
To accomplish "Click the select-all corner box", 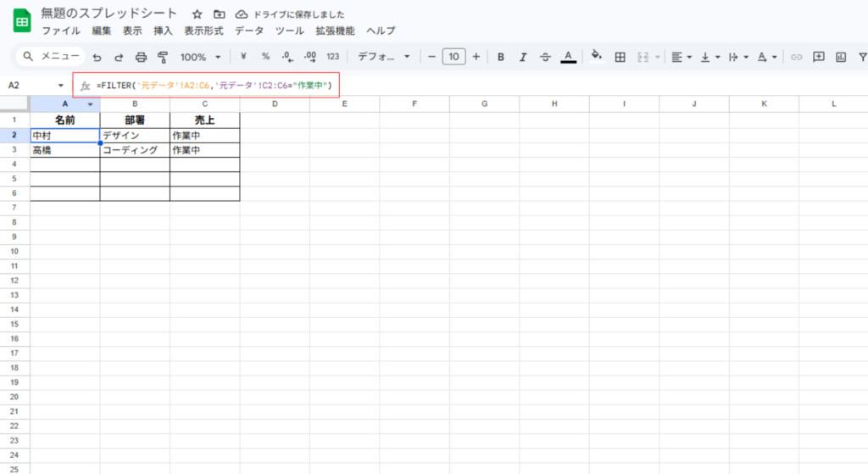I will coord(14,103).
